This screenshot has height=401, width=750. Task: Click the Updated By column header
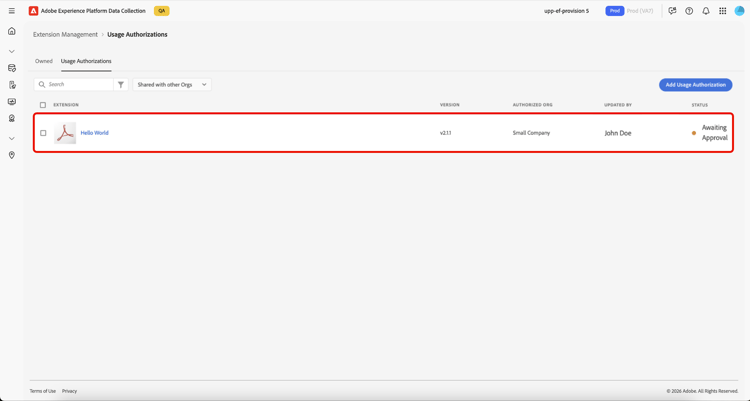tap(618, 105)
